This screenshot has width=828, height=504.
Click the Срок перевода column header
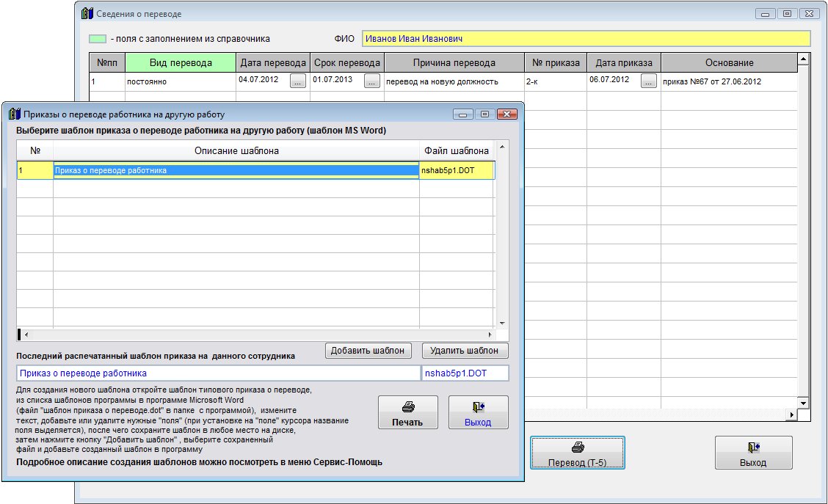(x=347, y=63)
